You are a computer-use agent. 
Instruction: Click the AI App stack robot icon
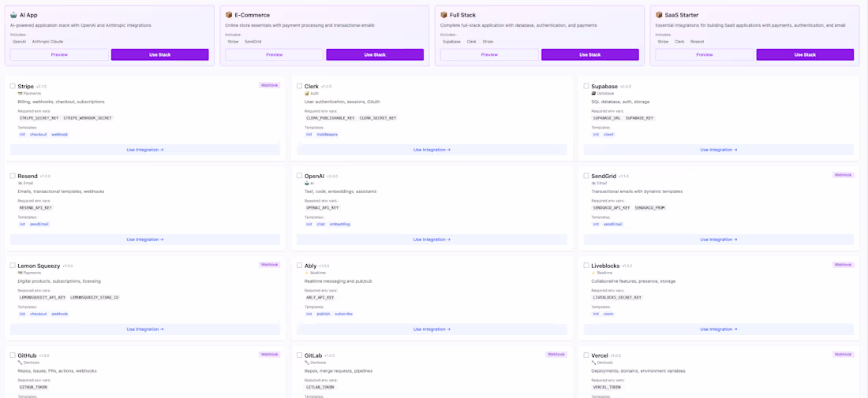coord(13,15)
